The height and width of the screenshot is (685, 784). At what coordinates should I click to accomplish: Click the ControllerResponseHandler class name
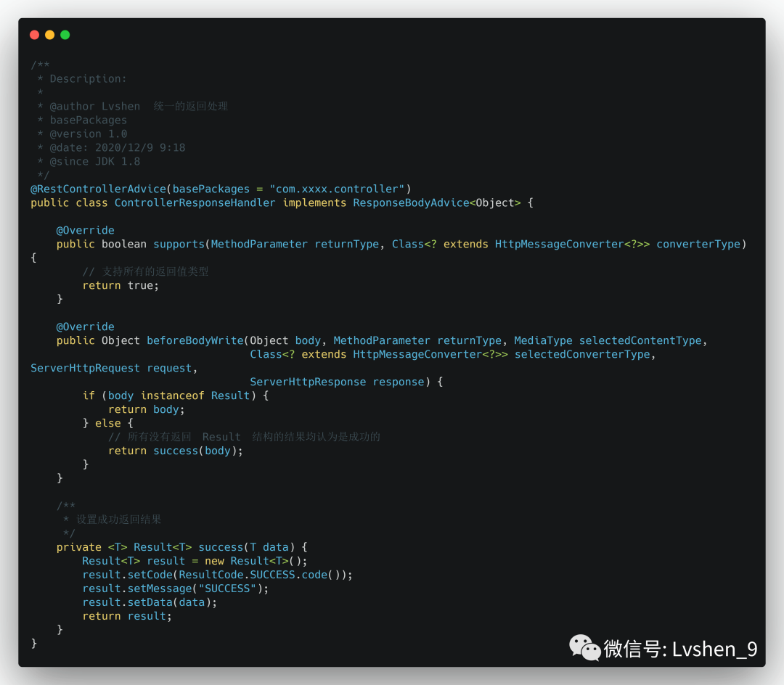click(195, 202)
